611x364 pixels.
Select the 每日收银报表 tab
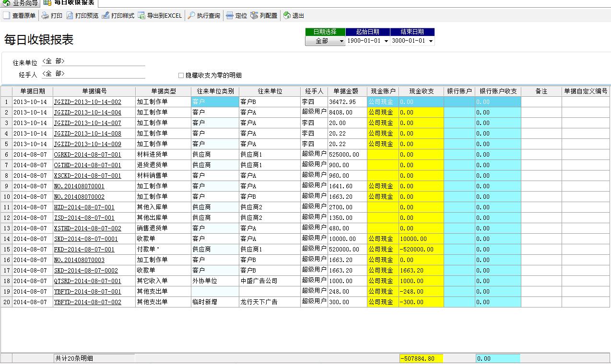(x=70, y=3)
